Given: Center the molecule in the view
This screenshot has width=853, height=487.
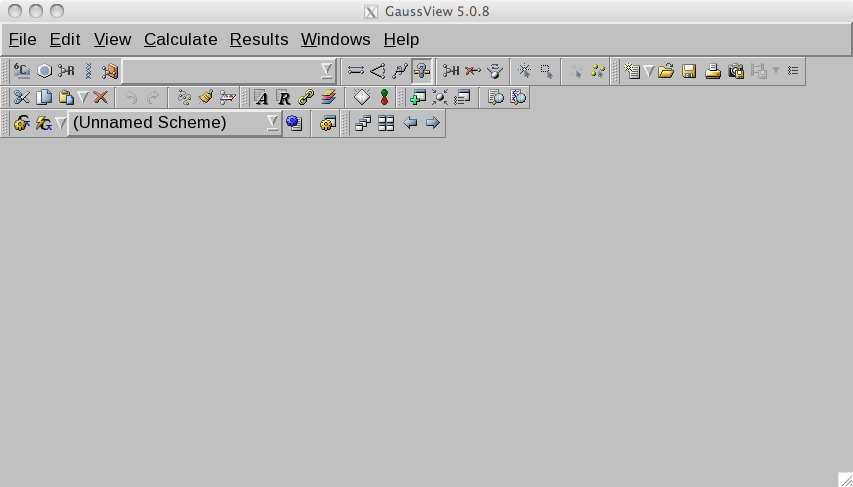Looking at the screenshot, I should [x=440, y=97].
